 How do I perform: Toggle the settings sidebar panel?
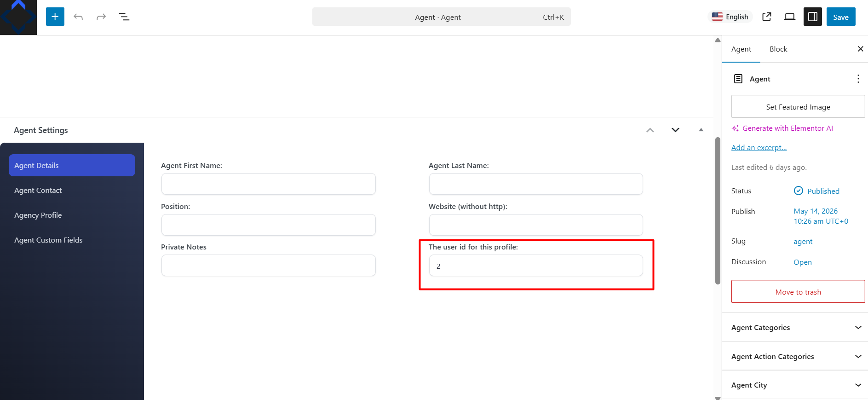point(813,17)
